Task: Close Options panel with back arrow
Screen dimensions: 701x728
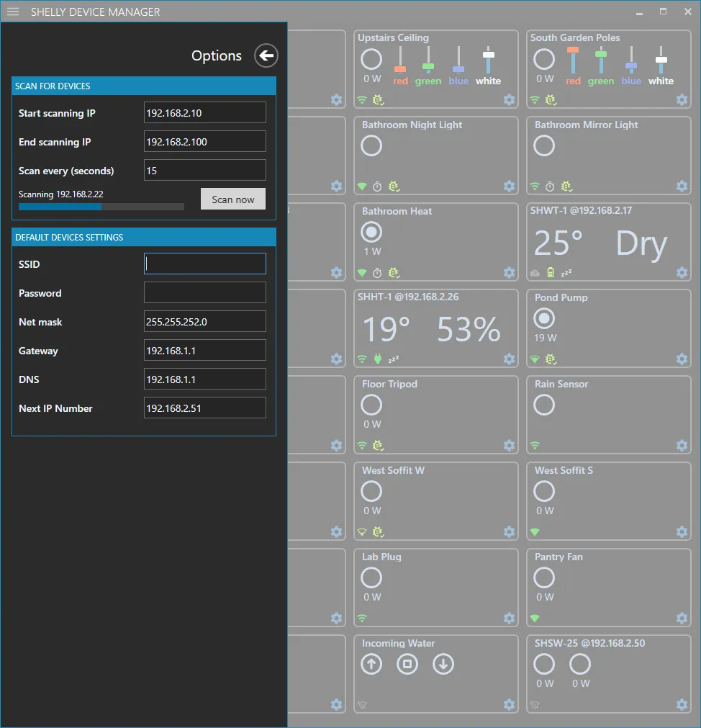Action: 266,55
